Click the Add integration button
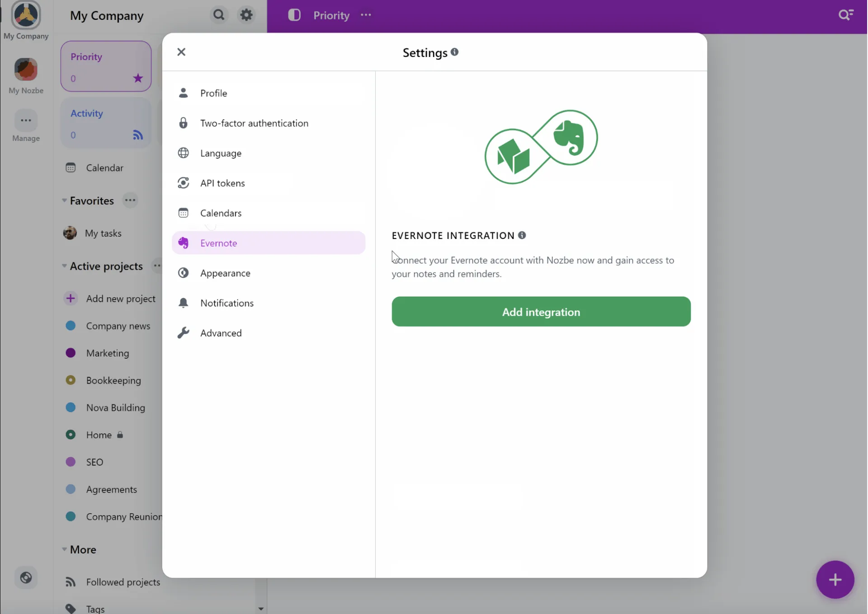 541,312
